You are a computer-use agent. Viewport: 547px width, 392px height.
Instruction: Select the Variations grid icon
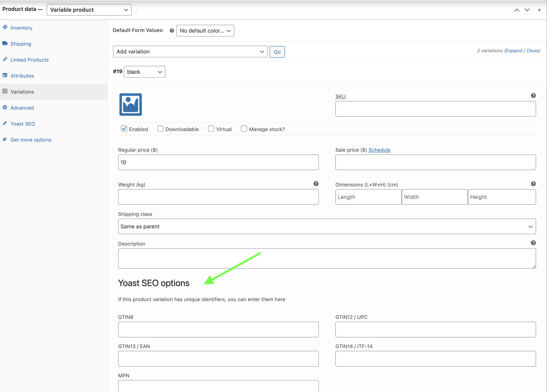point(5,91)
